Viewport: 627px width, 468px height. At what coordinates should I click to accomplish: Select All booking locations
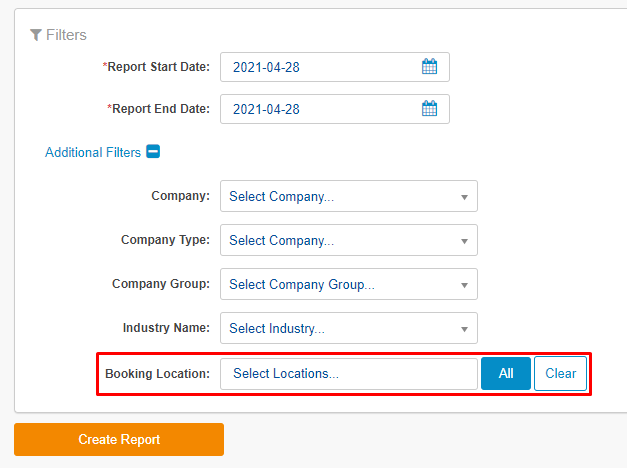click(506, 373)
